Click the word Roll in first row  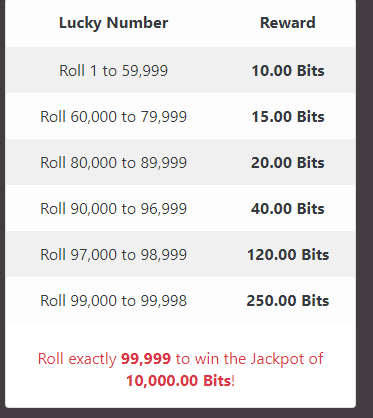coord(72,71)
